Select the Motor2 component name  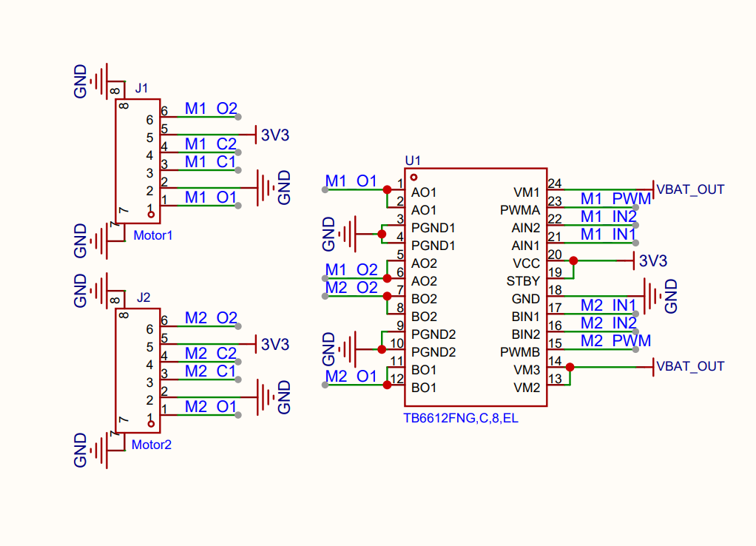[152, 445]
